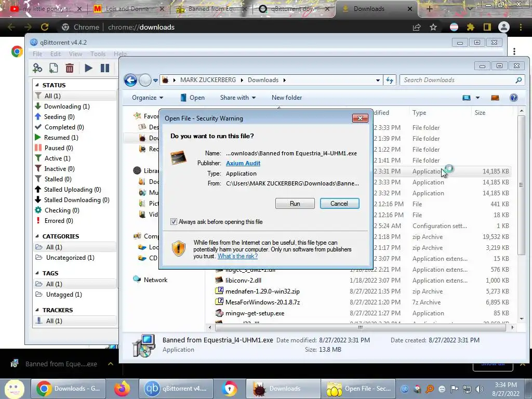Expand the Chrome download item chevron

point(110,364)
